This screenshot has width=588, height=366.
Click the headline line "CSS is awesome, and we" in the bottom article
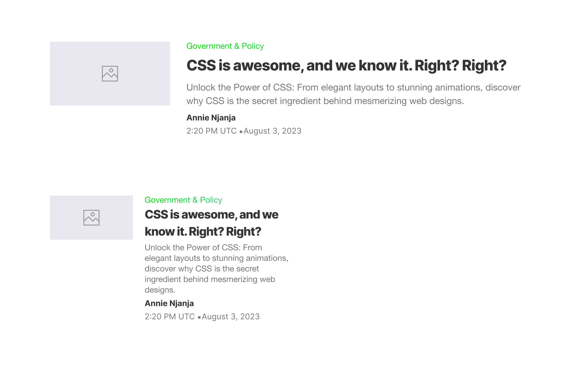pos(211,215)
